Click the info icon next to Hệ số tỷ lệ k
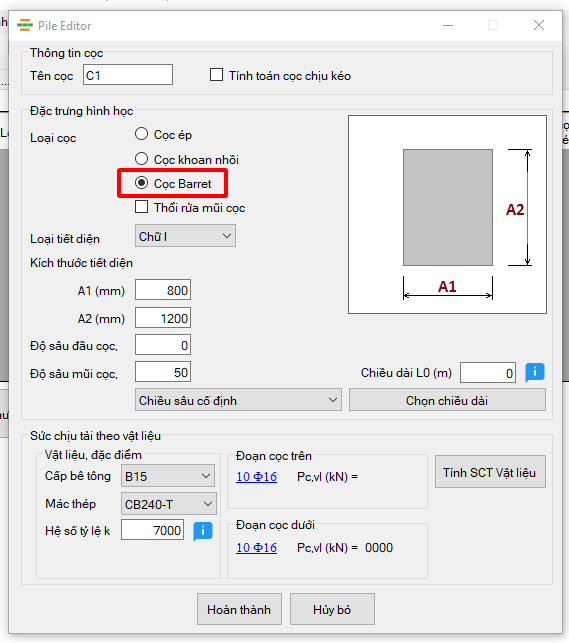 [203, 531]
